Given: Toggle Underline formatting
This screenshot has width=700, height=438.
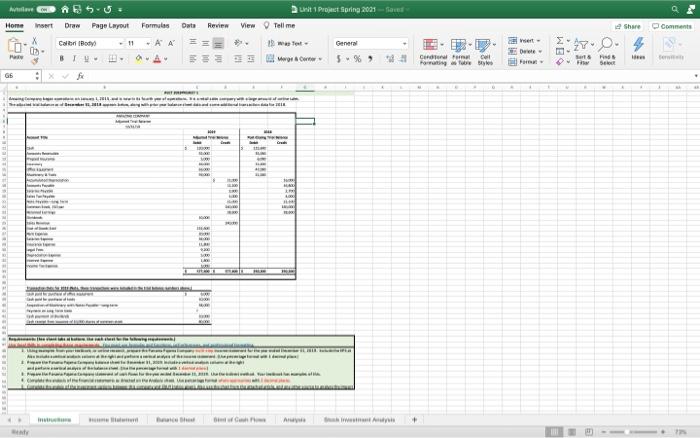Looking at the screenshot, I should coord(87,58).
